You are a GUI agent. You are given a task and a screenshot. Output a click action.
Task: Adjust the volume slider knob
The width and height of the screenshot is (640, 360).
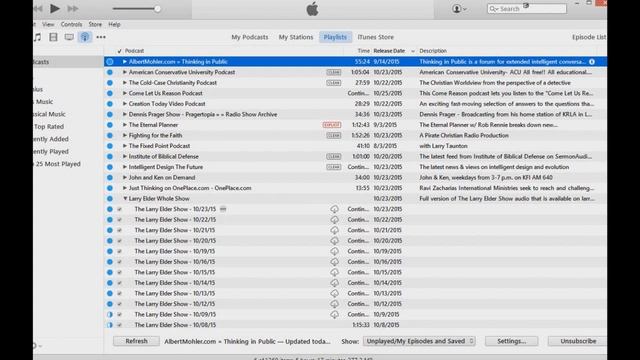point(157,9)
